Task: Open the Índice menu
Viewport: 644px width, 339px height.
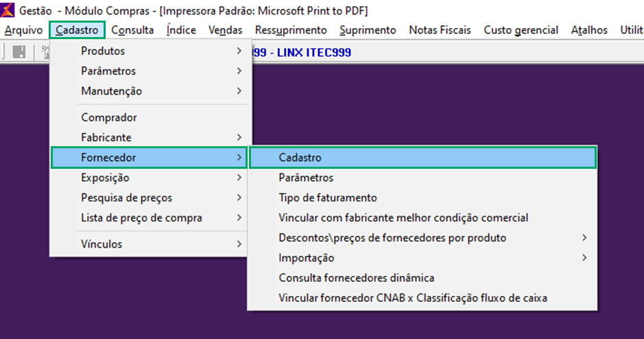Action: (x=181, y=30)
